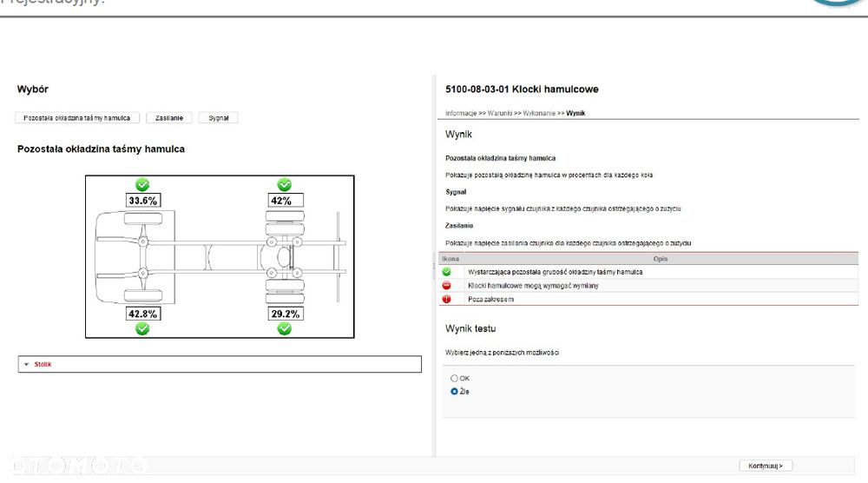This screenshot has width=868, height=483.
Task: Click Klocki hamulcowe mogą wymagać wymiany text
Action: click(x=533, y=286)
